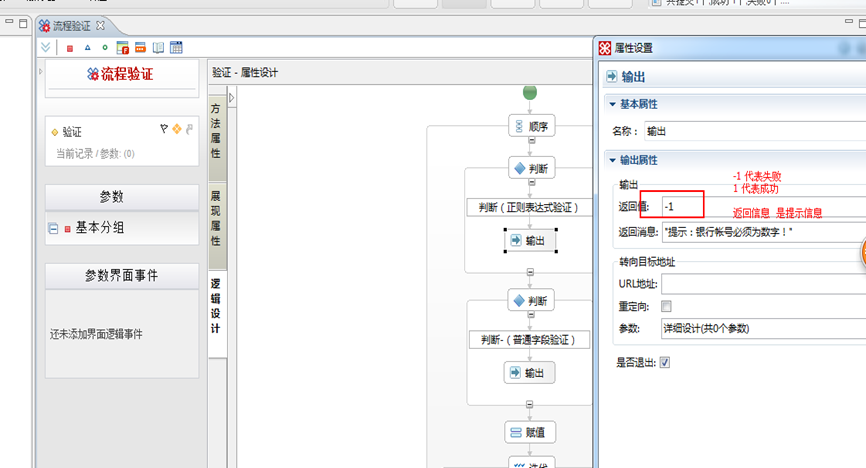Click the gray arrow icon beside 验证
Viewport: 866px width, 468px height.
click(189, 129)
